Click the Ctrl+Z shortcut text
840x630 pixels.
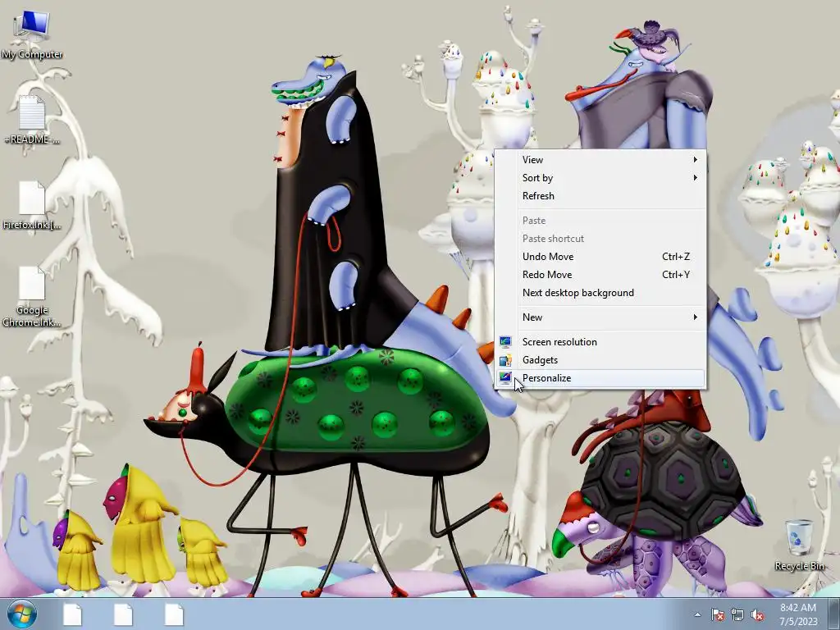pyautogui.click(x=676, y=257)
